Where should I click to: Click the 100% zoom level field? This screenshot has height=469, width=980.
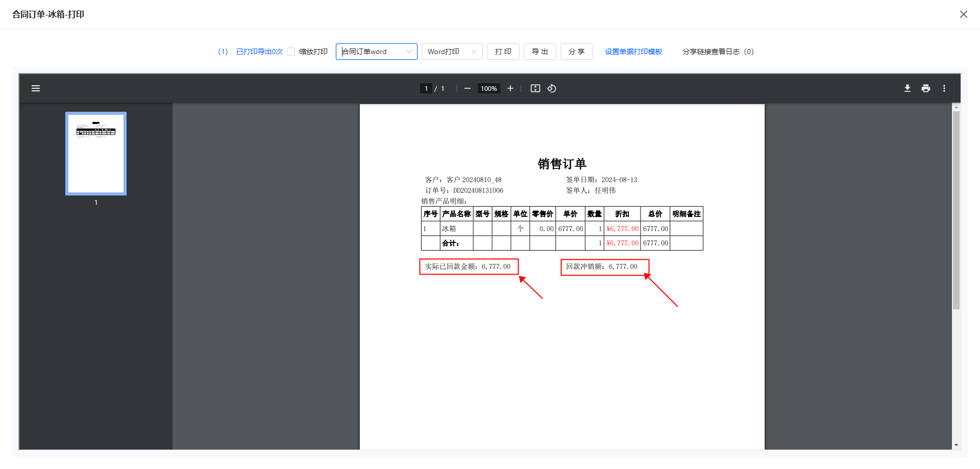point(489,88)
